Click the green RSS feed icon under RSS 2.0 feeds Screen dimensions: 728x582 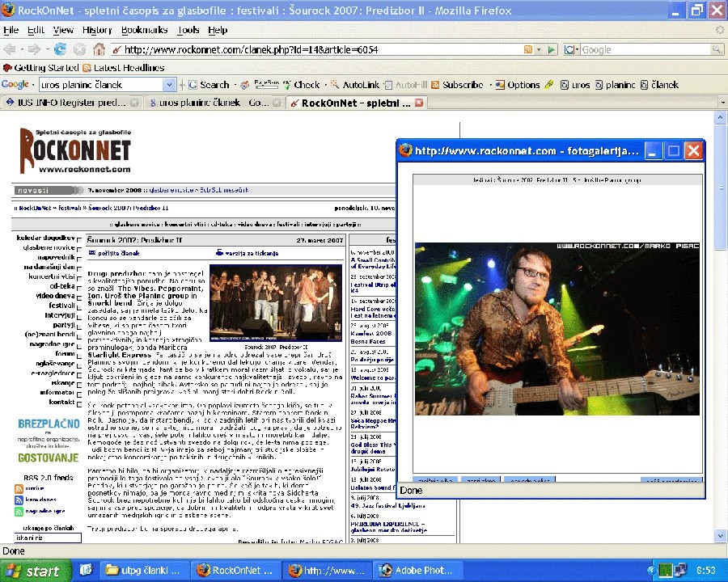19,512
